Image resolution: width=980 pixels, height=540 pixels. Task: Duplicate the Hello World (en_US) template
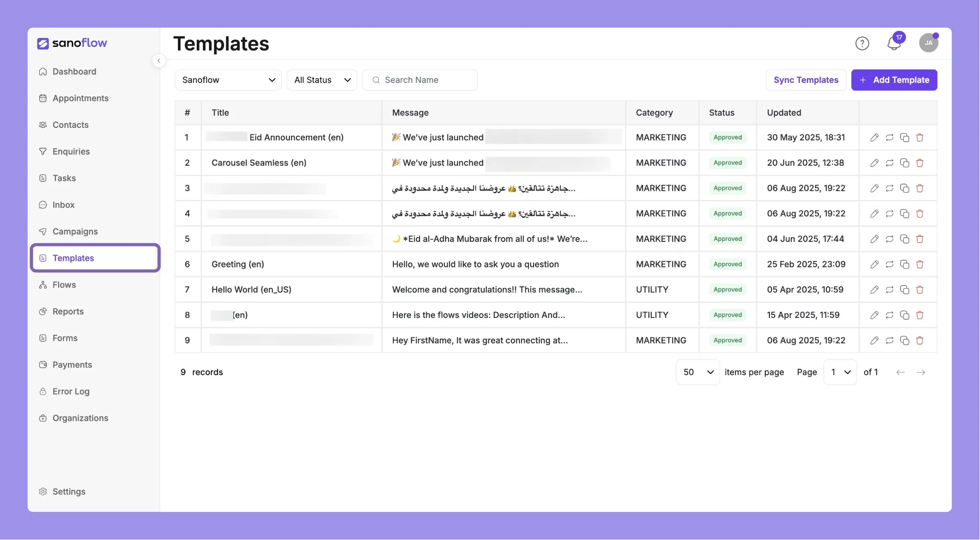pyautogui.click(x=904, y=290)
